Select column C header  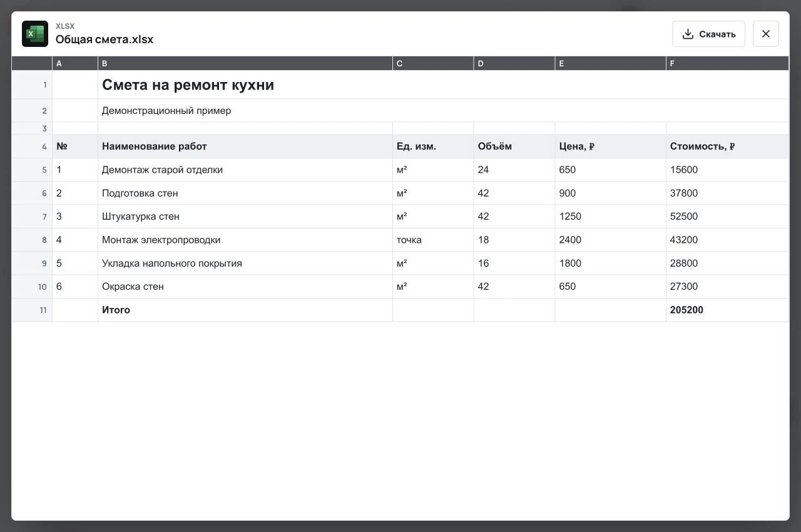[x=433, y=63]
